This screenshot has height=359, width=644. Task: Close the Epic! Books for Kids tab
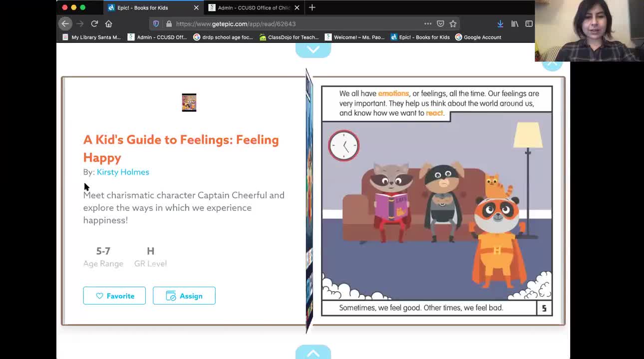pyautogui.click(x=196, y=7)
